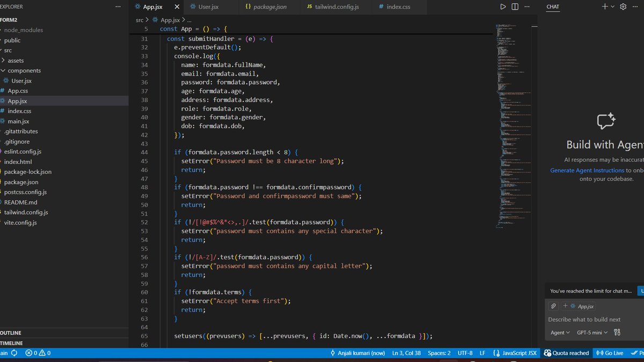
Task: Collapse the src folder
Action: coord(8,50)
